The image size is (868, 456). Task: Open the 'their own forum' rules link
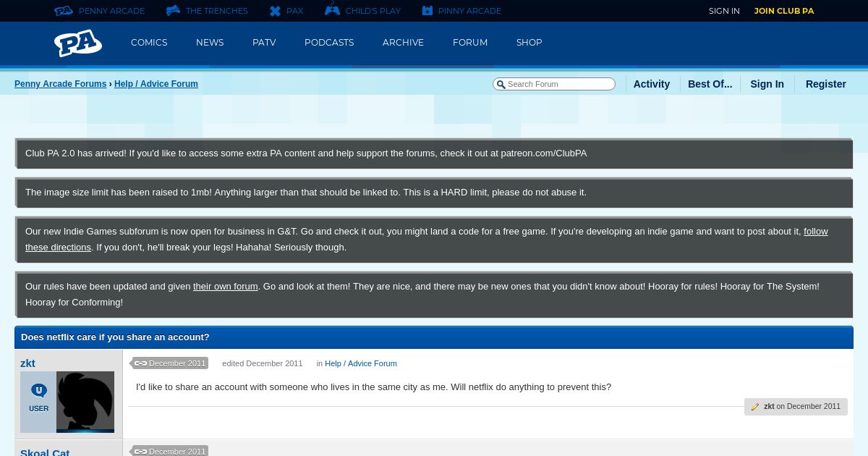click(x=225, y=287)
